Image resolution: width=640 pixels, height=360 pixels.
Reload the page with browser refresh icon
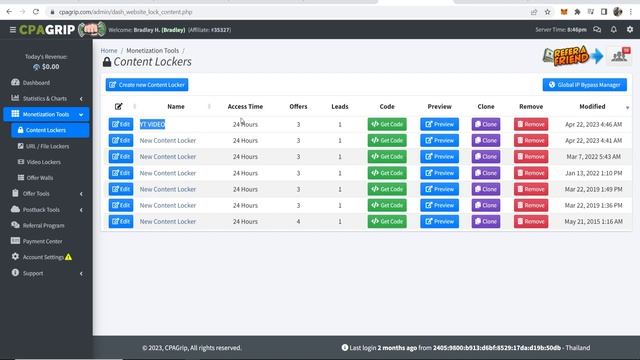36,12
